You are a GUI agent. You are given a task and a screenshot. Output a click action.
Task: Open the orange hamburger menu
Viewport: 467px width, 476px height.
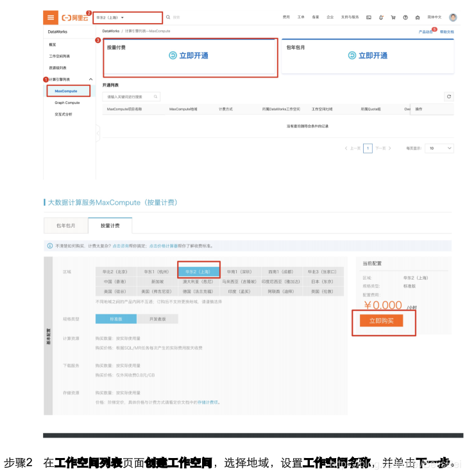tap(51, 17)
